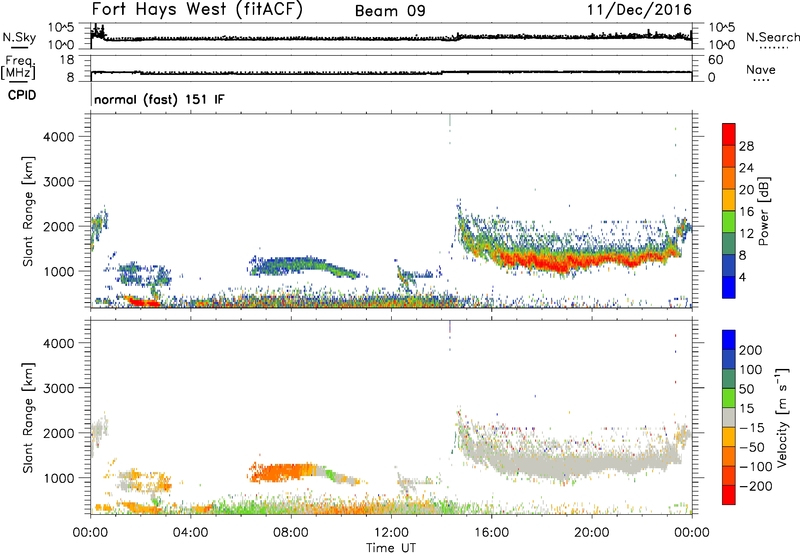800x554 pixels.
Task: Click the Power [dB] colorbar title
Action: (x=764, y=211)
